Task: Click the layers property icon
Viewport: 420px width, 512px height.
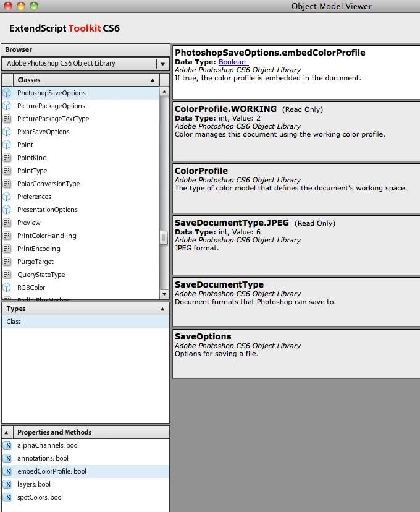Action: tap(7, 484)
